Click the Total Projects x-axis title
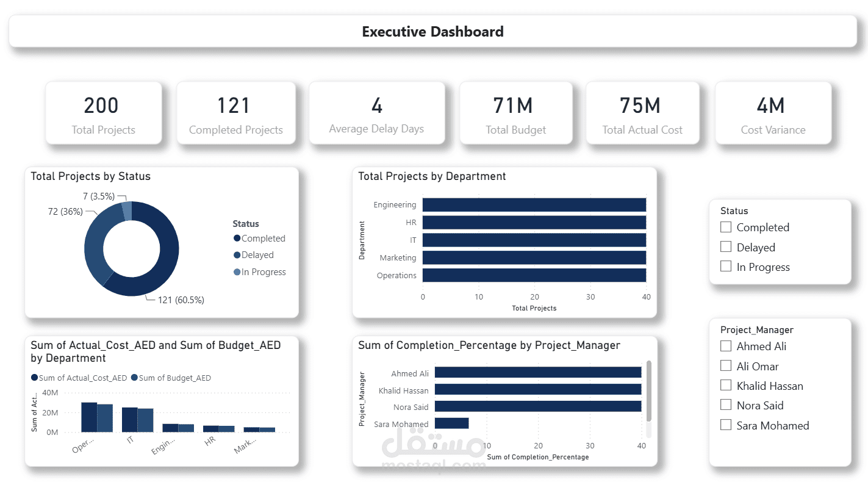The image size is (868, 485). (534, 308)
